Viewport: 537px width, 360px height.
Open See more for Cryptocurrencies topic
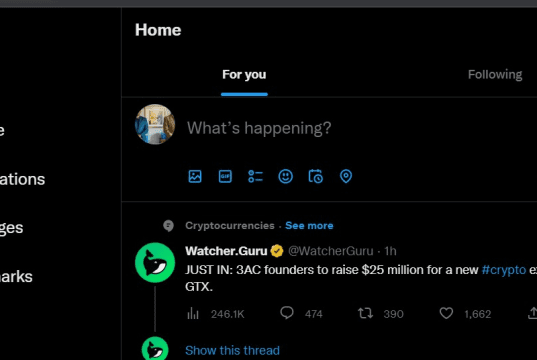(x=309, y=225)
